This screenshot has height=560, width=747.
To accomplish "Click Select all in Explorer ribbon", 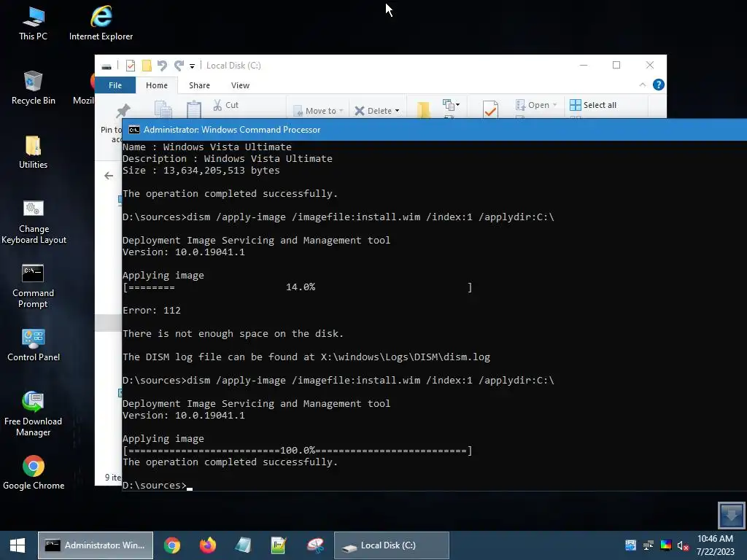I will point(593,105).
